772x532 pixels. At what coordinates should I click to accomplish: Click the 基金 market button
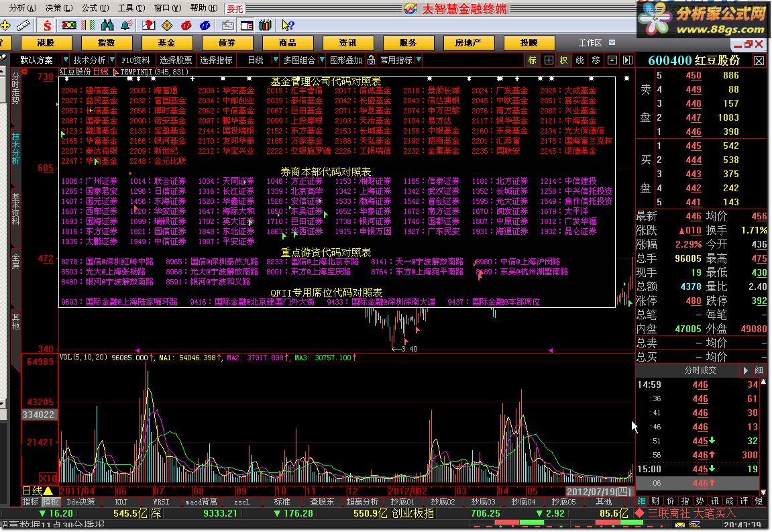pyautogui.click(x=166, y=43)
